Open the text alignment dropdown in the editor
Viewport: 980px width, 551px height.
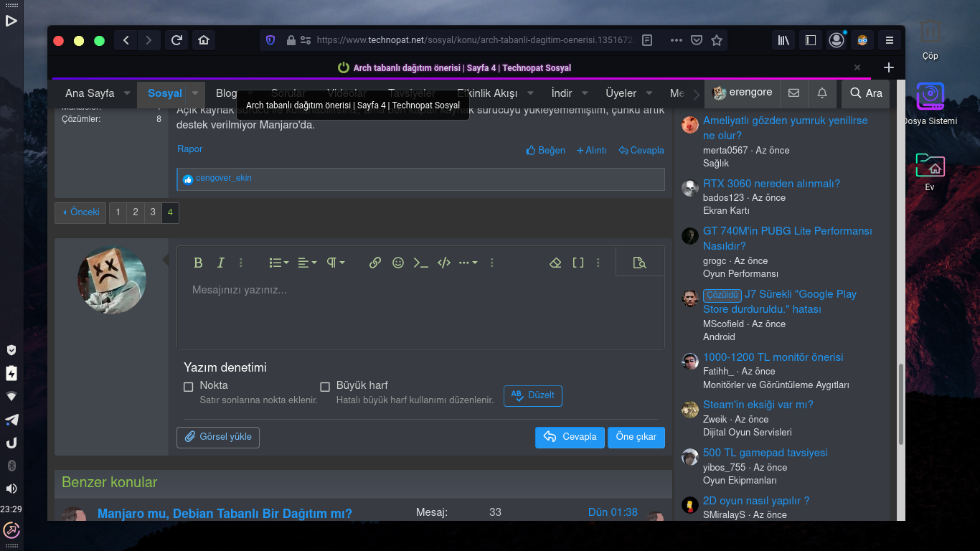307,263
